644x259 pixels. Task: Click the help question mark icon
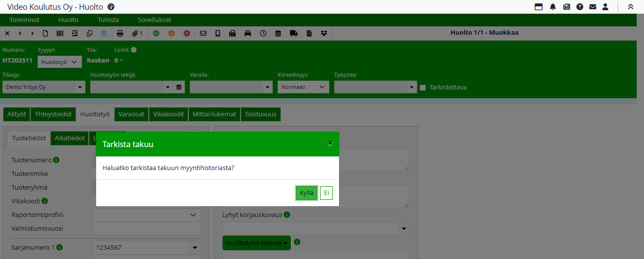click(x=580, y=7)
